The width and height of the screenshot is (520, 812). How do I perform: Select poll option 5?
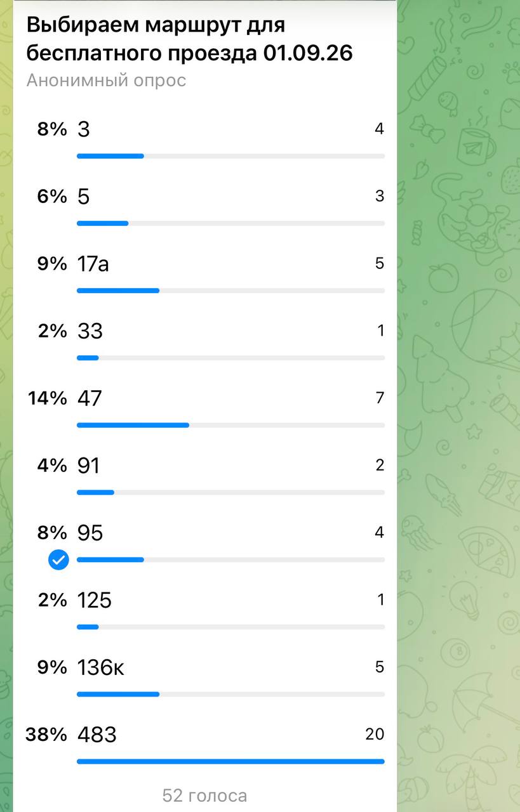coord(205,206)
